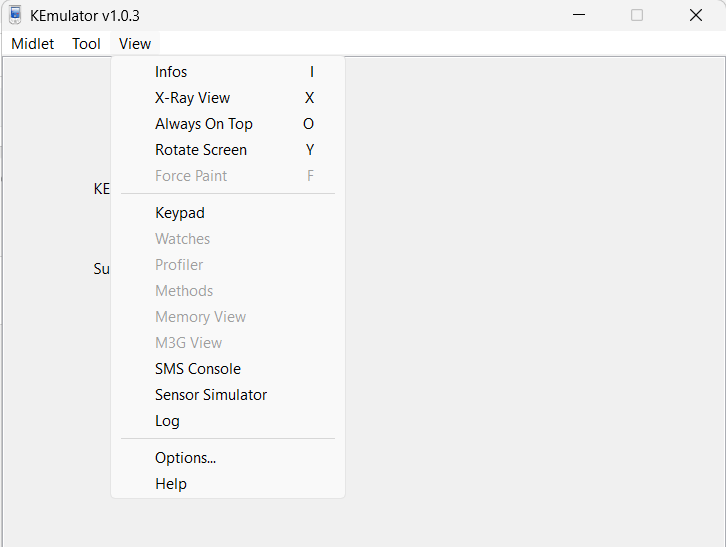Click the KEmulator app icon in title bar
726x547 pixels.
tap(15, 15)
